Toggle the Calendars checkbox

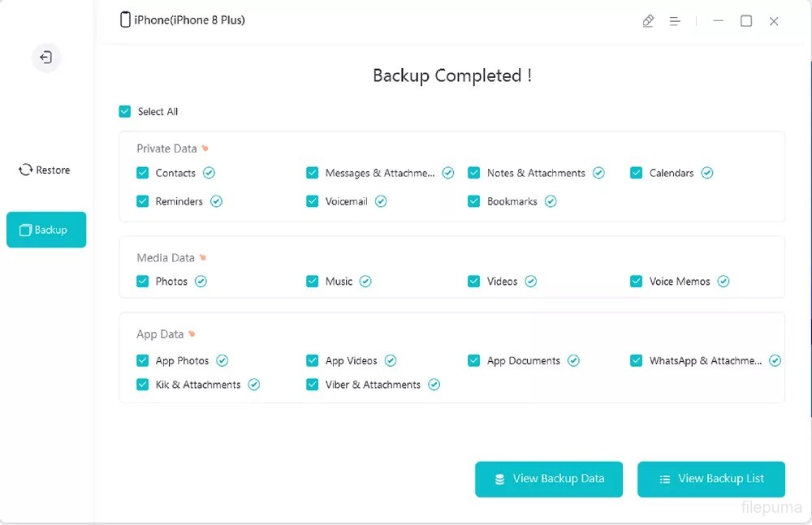pos(637,173)
